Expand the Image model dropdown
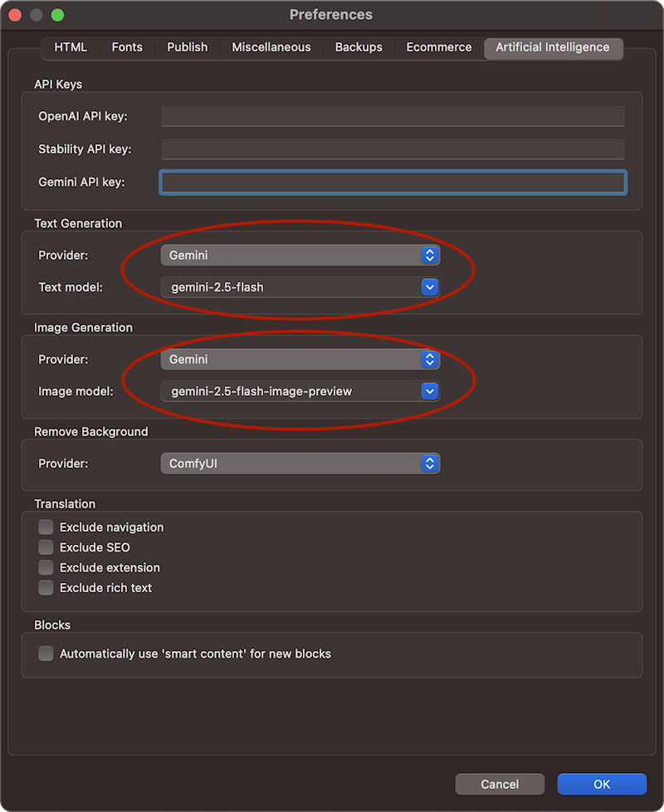664x812 pixels. coord(300,391)
